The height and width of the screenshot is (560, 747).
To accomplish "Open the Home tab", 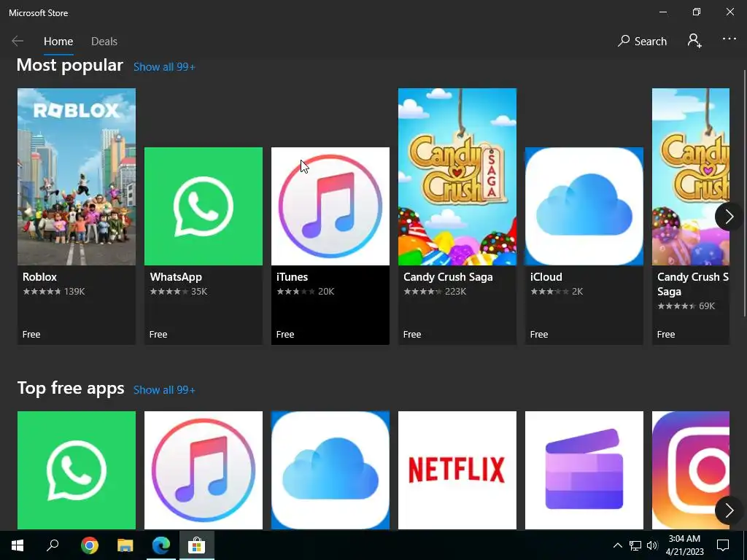I will [58, 42].
